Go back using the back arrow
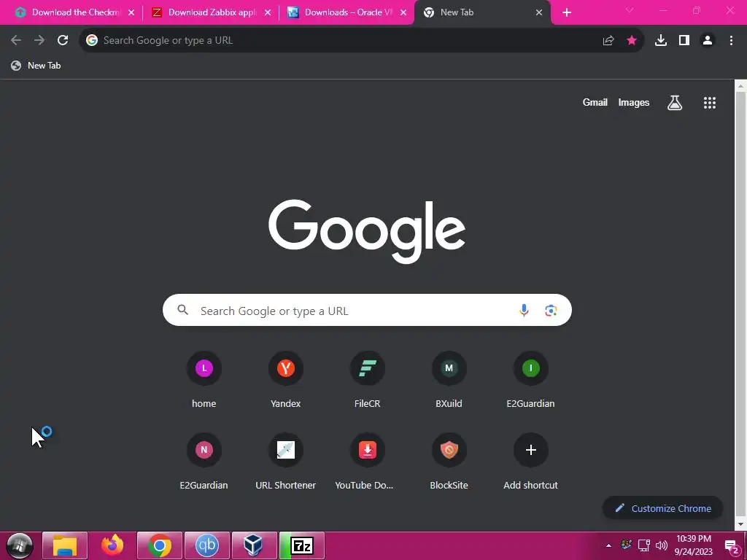Viewport: 747px width, 560px height. pos(16,41)
